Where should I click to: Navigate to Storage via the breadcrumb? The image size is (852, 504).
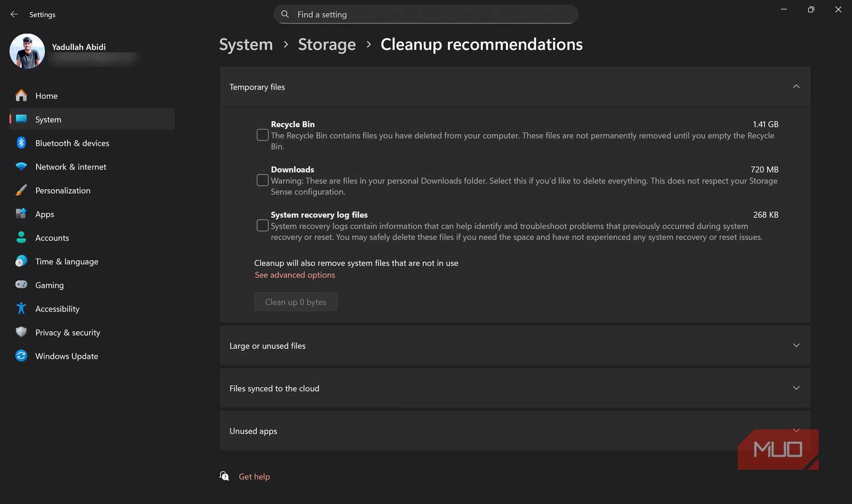326,44
